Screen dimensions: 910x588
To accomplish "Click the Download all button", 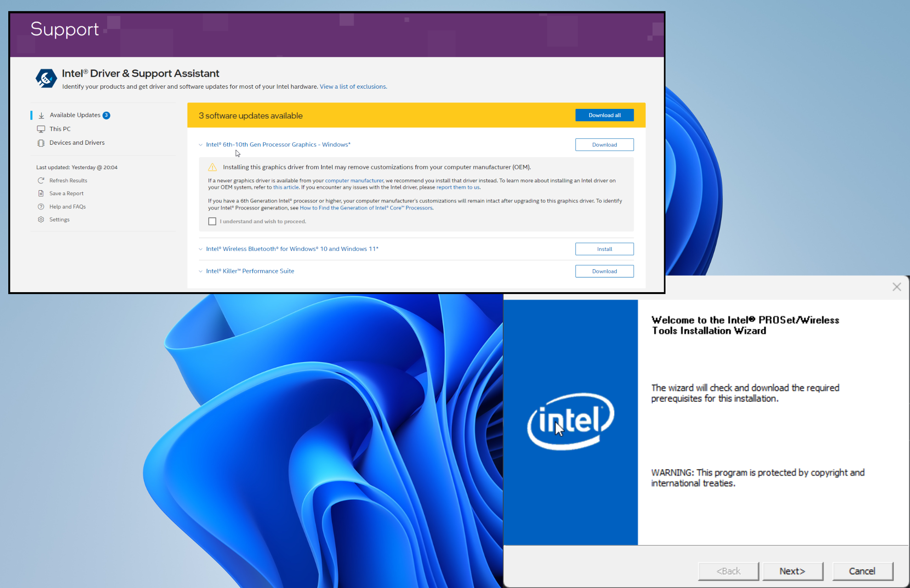I will click(x=604, y=115).
